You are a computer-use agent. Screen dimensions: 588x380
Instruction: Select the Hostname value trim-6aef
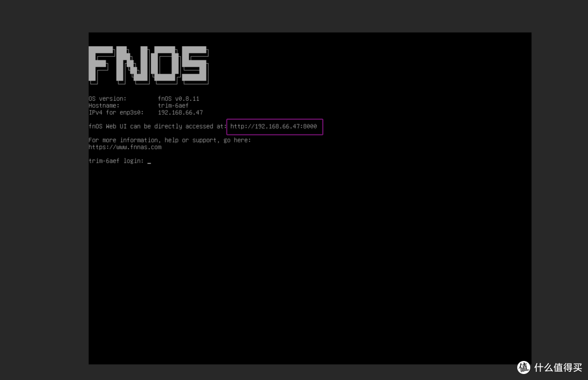tap(173, 106)
